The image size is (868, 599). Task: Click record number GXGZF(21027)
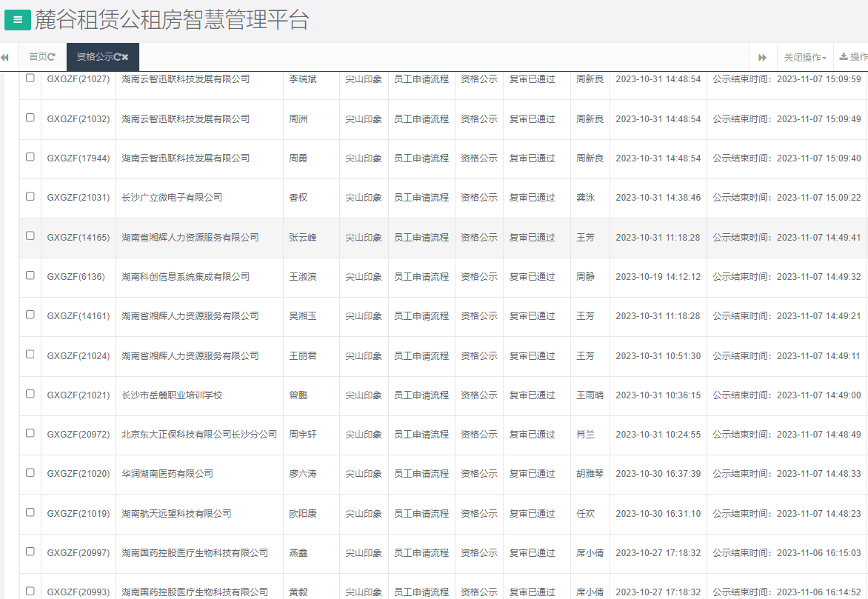click(79, 79)
